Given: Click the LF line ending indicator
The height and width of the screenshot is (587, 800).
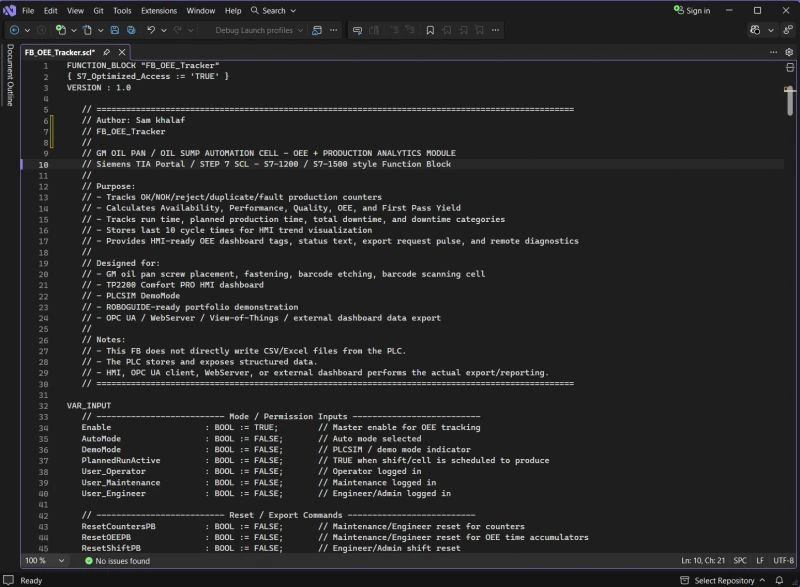Looking at the screenshot, I should 760,560.
